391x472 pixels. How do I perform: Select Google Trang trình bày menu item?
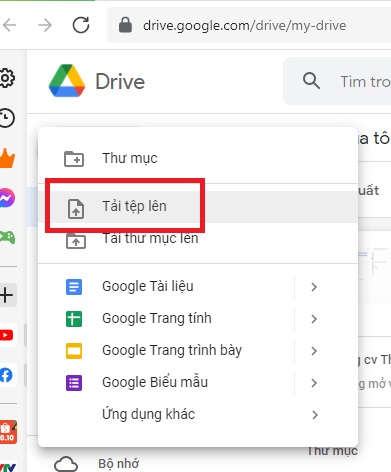click(x=198, y=351)
